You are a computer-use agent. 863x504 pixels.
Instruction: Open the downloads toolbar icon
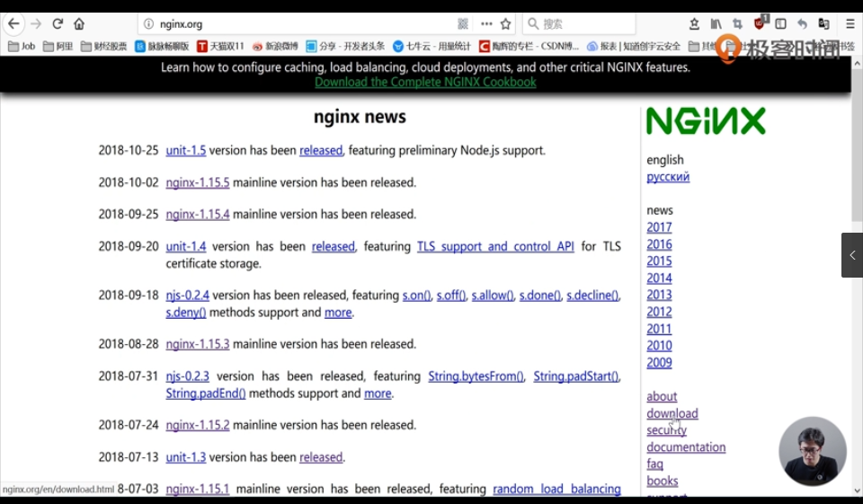click(694, 23)
